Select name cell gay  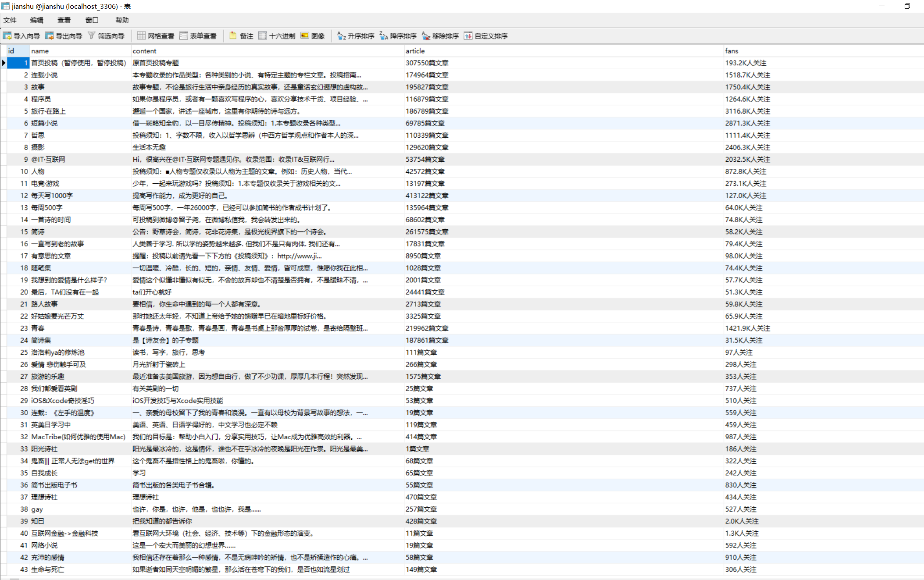(80, 509)
